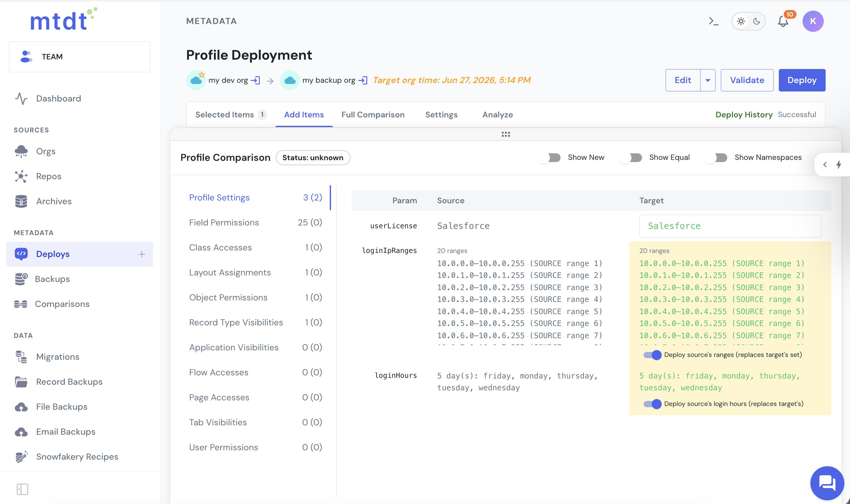Image resolution: width=850 pixels, height=504 pixels.
Task: Click the Status: unknown badge
Action: [313, 158]
